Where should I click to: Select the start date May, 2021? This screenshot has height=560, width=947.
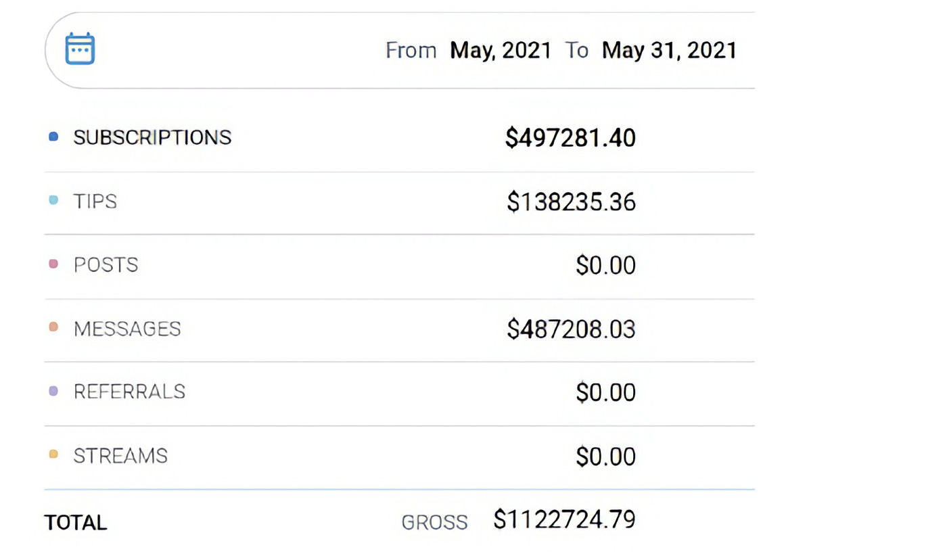(x=501, y=51)
